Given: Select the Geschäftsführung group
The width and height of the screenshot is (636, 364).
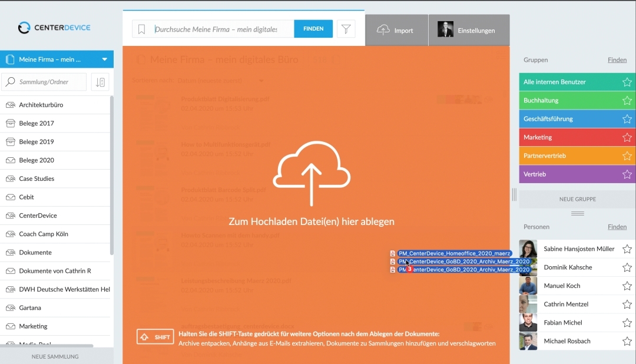Looking at the screenshot, I should pos(577,119).
